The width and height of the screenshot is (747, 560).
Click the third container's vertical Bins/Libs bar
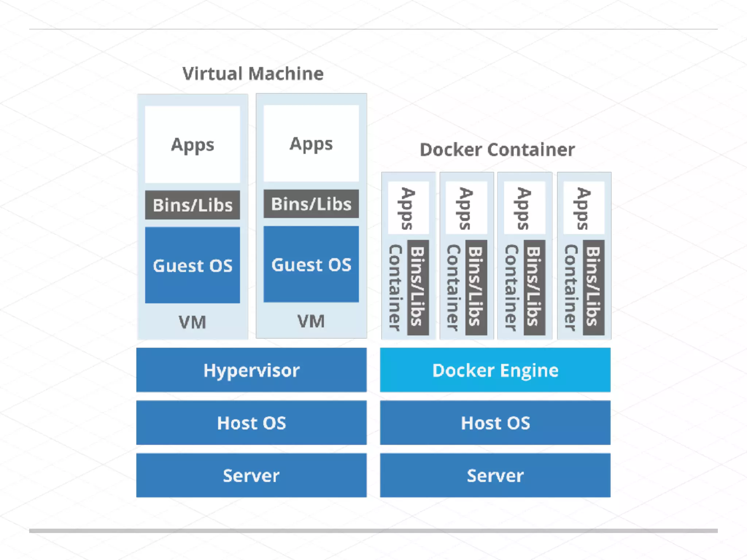click(534, 287)
